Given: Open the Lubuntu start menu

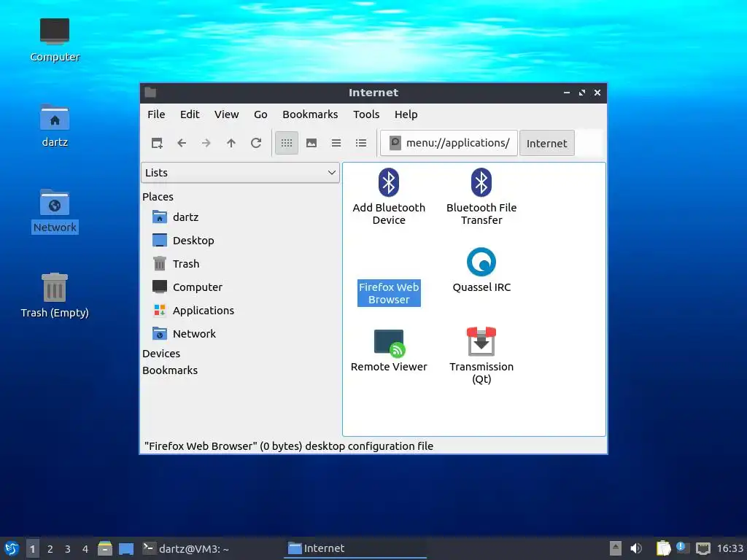Looking at the screenshot, I should pos(12,548).
